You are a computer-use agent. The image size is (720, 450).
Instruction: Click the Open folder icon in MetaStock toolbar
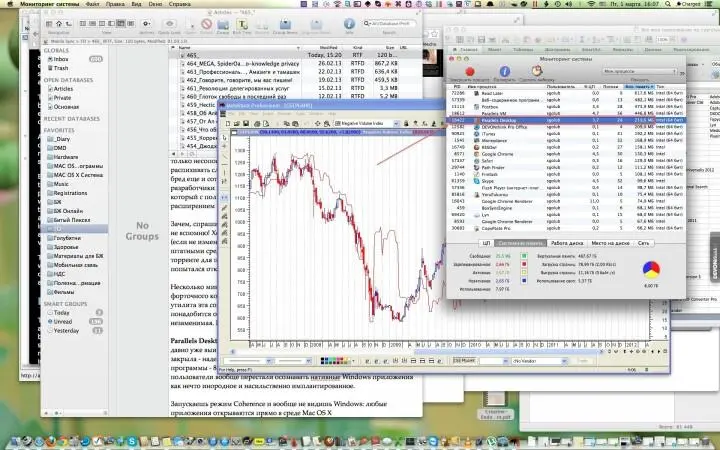tap(237, 124)
